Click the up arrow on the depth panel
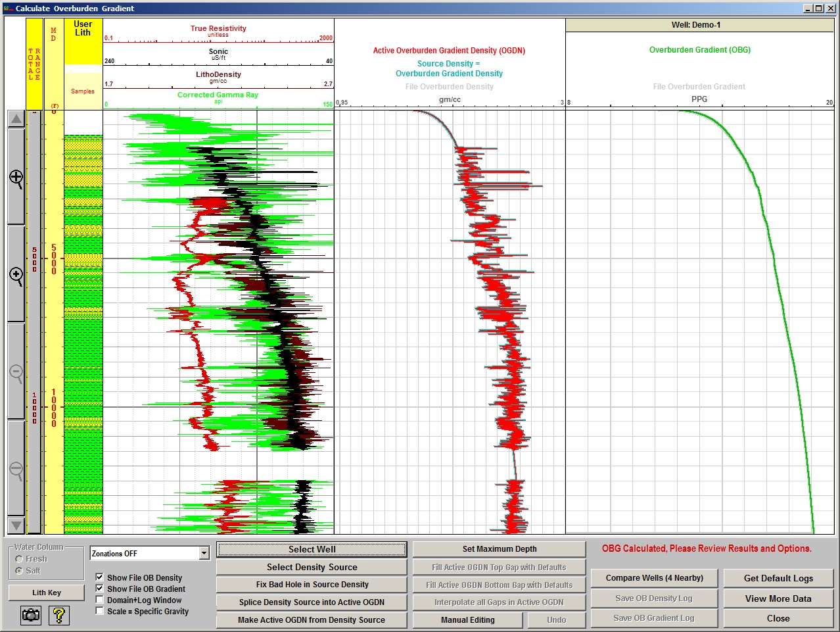Image resolution: width=840 pixels, height=632 pixels. (15, 118)
